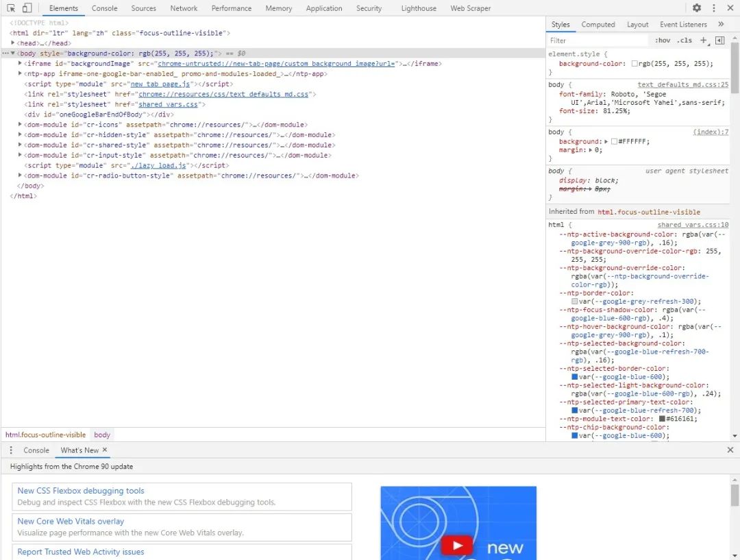740x560 pixels.
Task: Play the Chrome 90 update video
Action: click(456, 546)
